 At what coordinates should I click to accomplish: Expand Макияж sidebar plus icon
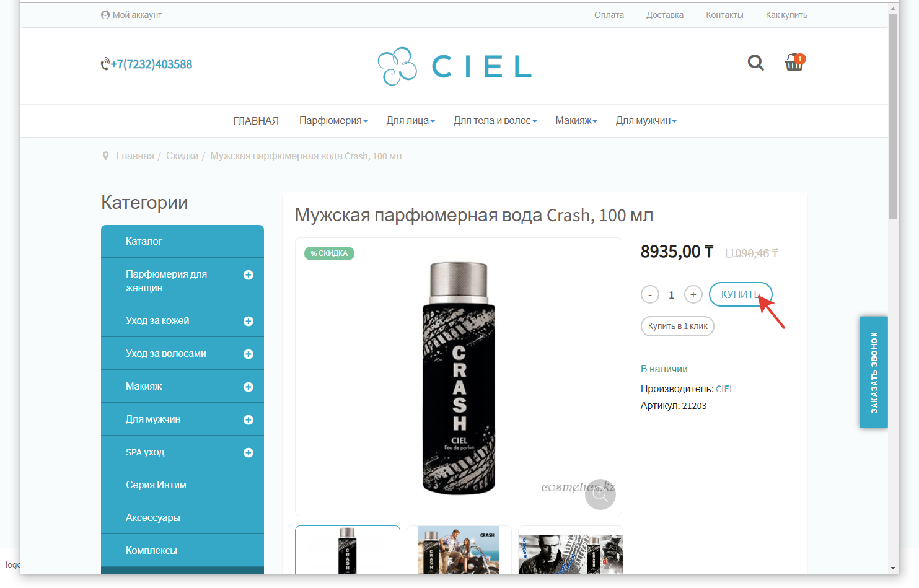pos(248,387)
